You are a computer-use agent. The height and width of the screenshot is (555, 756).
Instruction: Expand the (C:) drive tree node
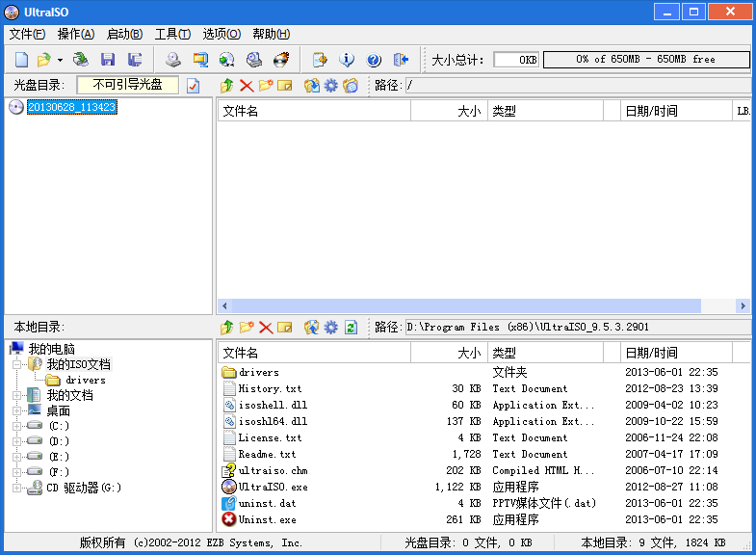click(x=16, y=426)
